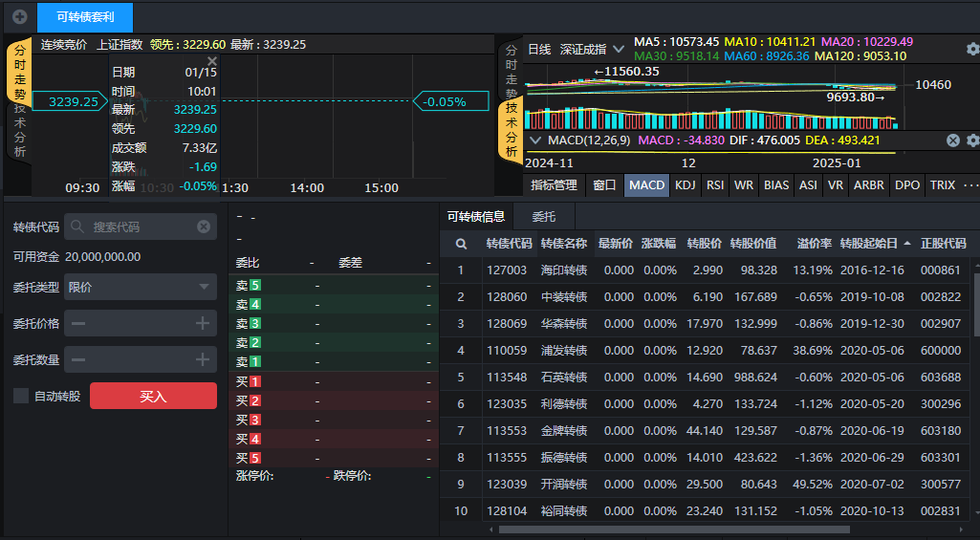The width and height of the screenshot is (980, 540).
Task: Click 买1 order book row
Action: point(334,381)
